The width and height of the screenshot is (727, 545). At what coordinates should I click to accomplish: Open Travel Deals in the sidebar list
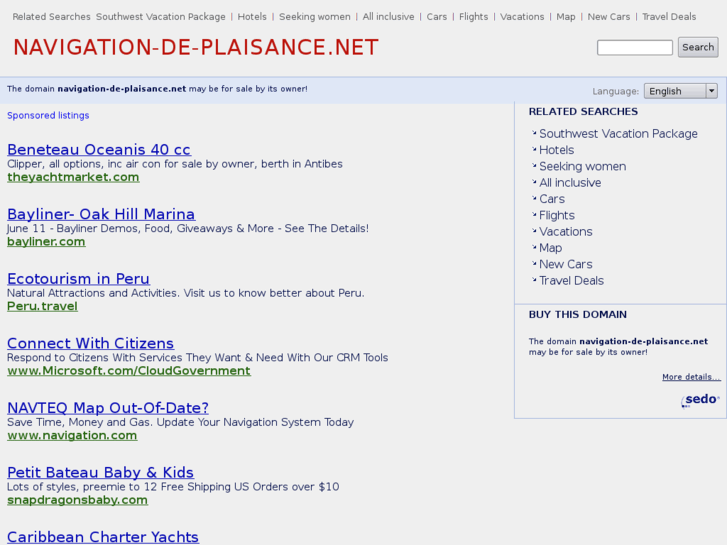tap(571, 281)
